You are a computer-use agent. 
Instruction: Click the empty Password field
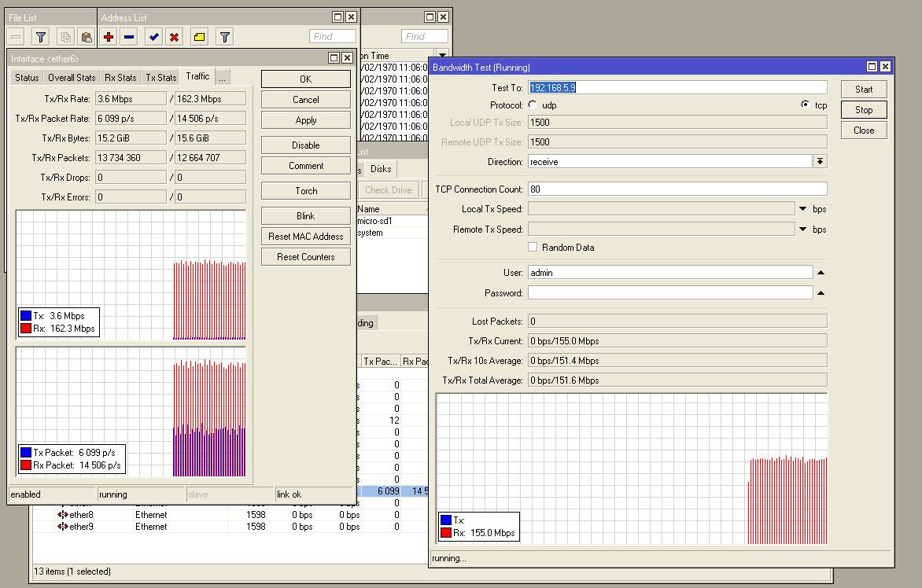[670, 292]
